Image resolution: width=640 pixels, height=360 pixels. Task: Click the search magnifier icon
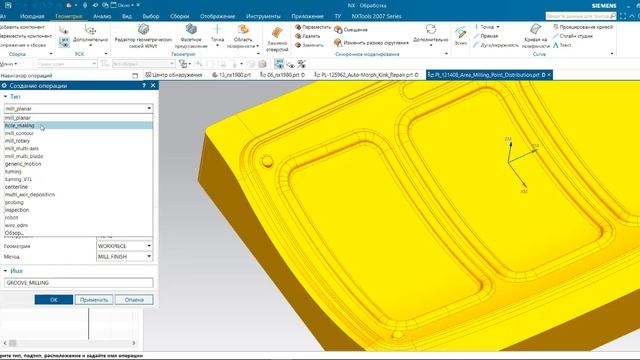point(613,16)
